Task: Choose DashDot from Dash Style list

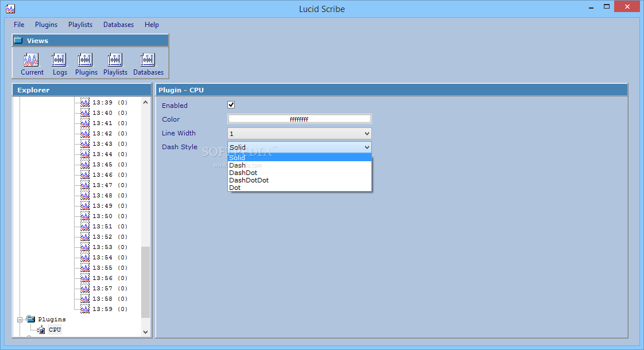Action: [300, 173]
